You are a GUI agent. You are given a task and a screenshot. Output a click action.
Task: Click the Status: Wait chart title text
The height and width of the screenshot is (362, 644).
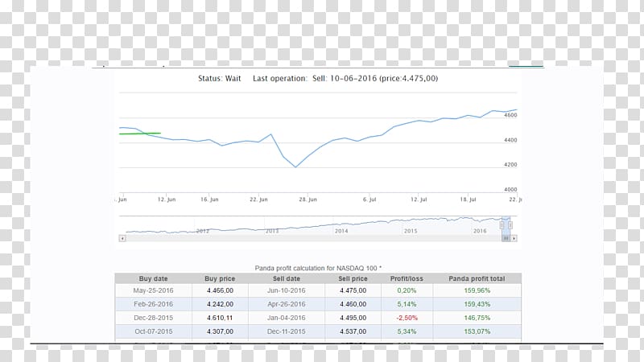click(x=220, y=79)
